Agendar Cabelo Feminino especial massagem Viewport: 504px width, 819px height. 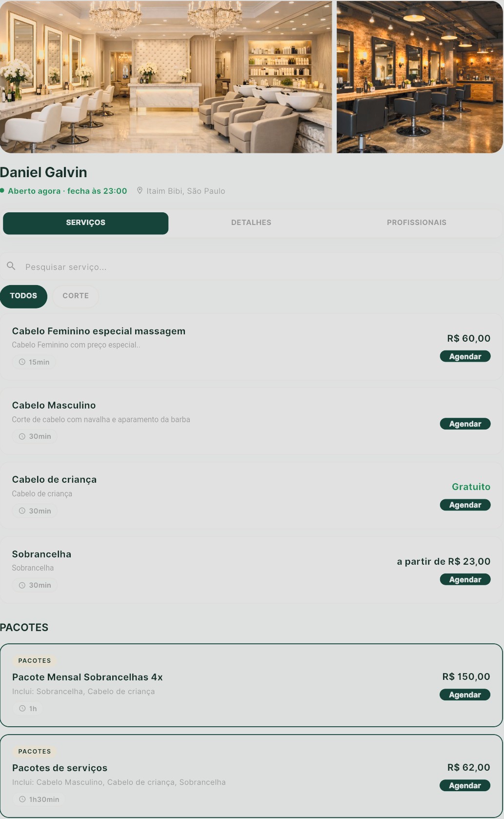pyautogui.click(x=465, y=356)
